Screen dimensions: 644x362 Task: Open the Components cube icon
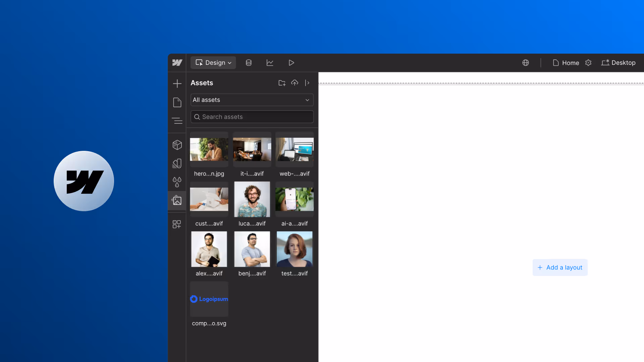click(x=177, y=145)
